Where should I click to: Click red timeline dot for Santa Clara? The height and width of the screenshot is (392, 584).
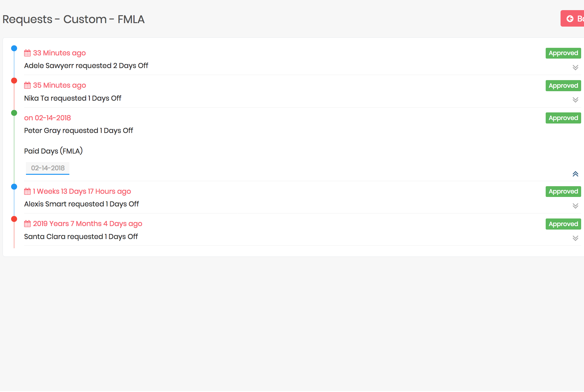tap(14, 219)
